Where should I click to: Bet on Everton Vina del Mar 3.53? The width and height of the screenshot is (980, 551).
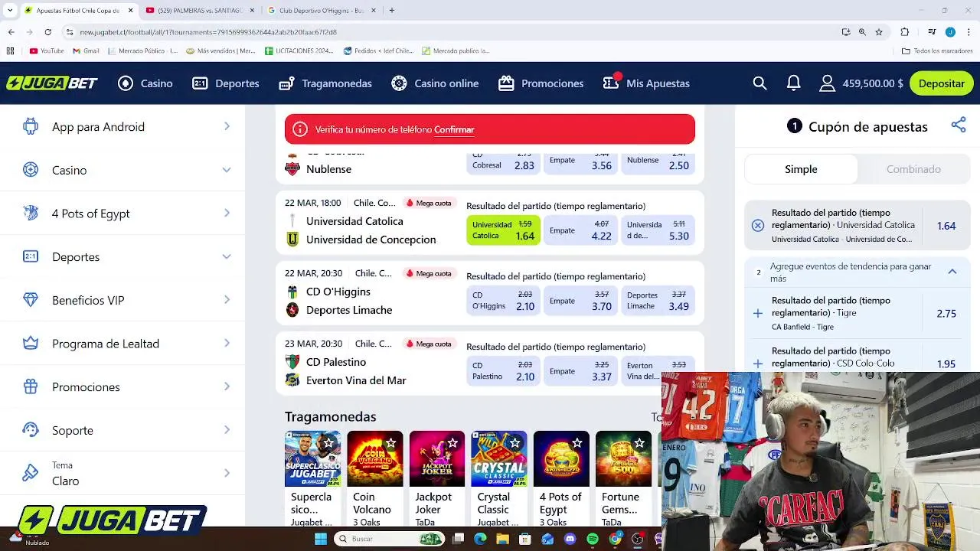pyautogui.click(x=658, y=371)
